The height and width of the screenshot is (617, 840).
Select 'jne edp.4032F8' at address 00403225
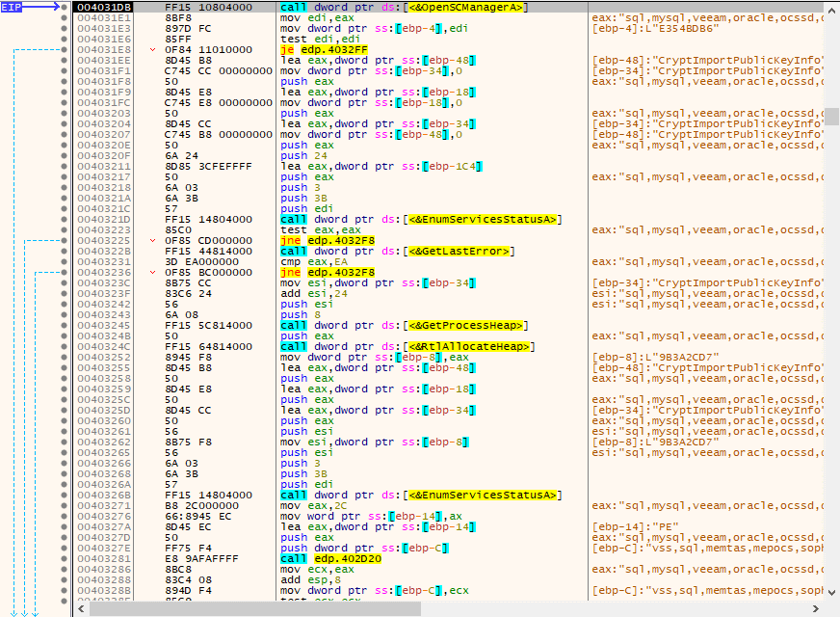328,240
